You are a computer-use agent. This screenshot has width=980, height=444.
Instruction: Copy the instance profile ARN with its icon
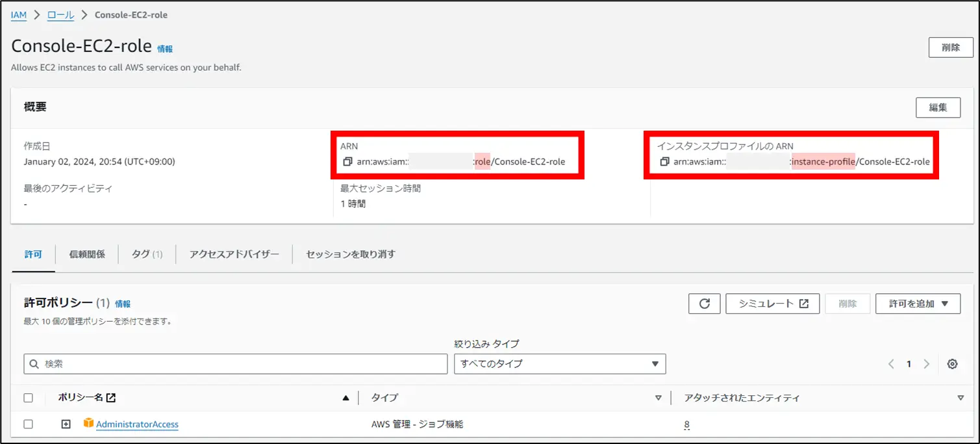click(664, 162)
